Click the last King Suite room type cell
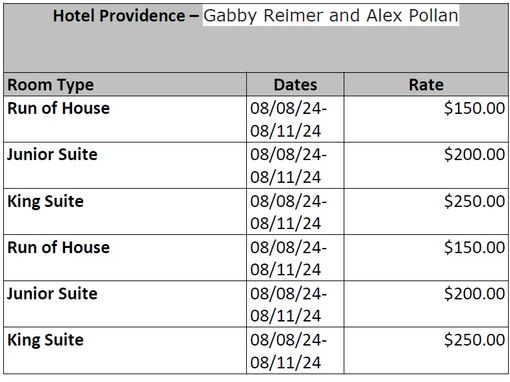 coord(125,350)
